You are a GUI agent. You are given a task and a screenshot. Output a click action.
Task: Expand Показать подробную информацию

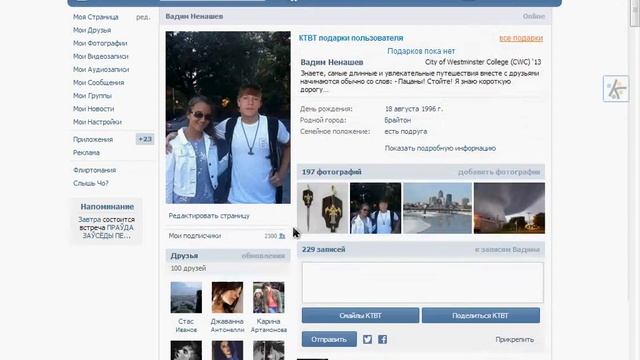click(440, 148)
